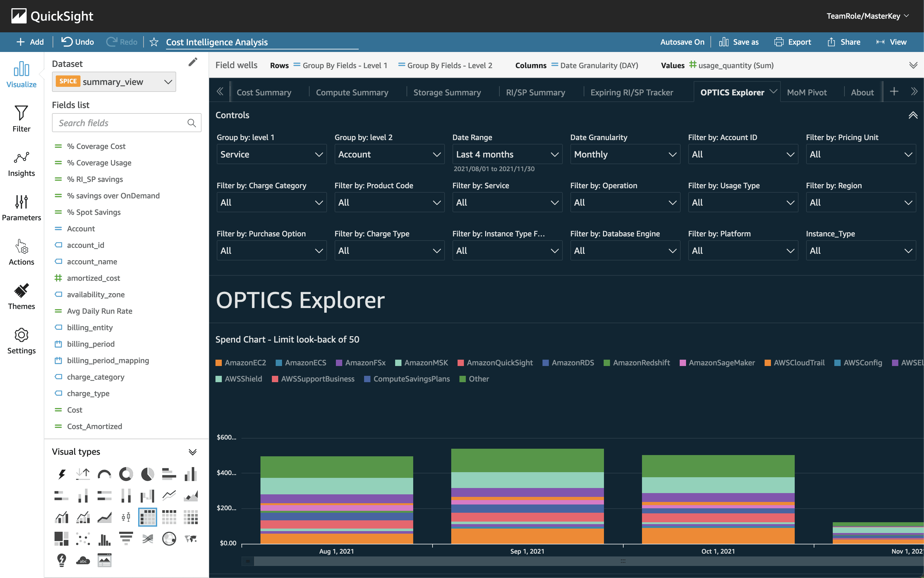Open the Actions panel

tap(22, 252)
